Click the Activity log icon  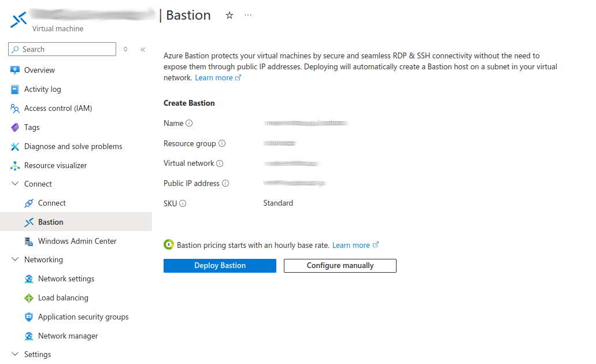[x=15, y=90]
